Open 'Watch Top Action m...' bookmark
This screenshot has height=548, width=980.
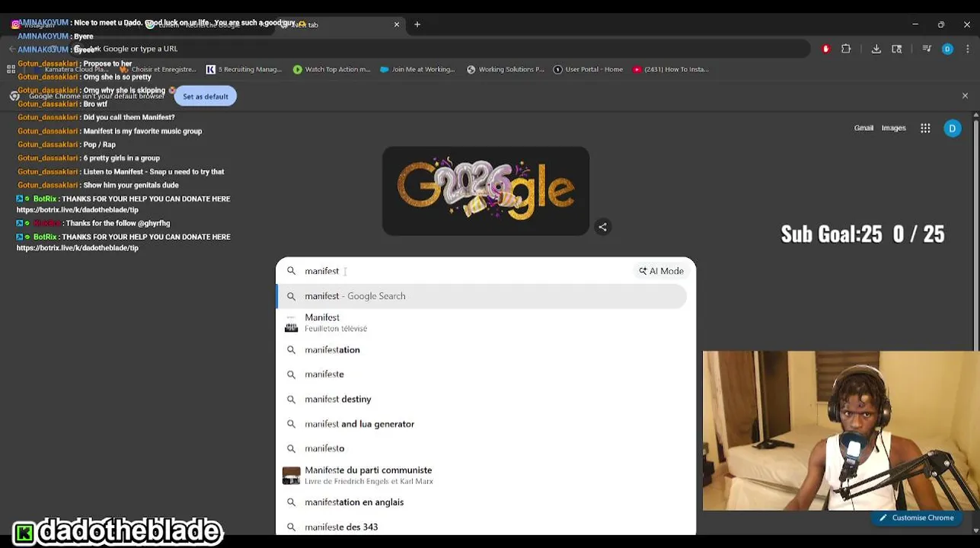point(332,69)
